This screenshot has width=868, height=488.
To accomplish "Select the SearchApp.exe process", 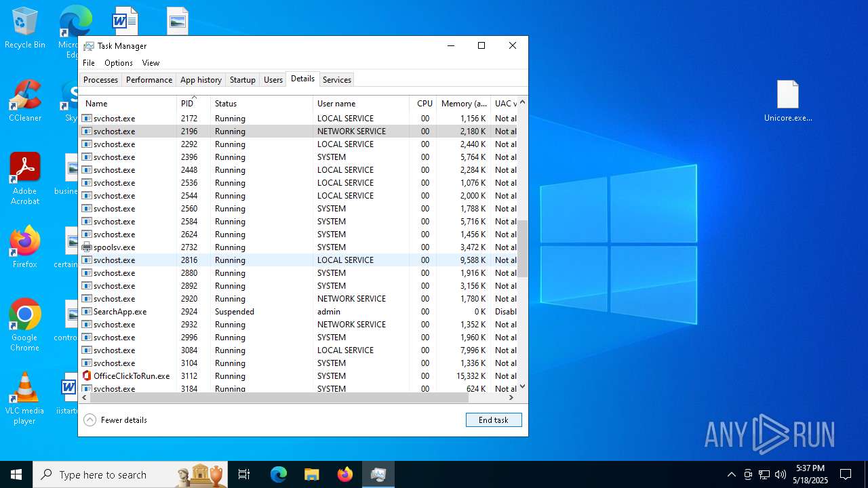I will coord(298,312).
